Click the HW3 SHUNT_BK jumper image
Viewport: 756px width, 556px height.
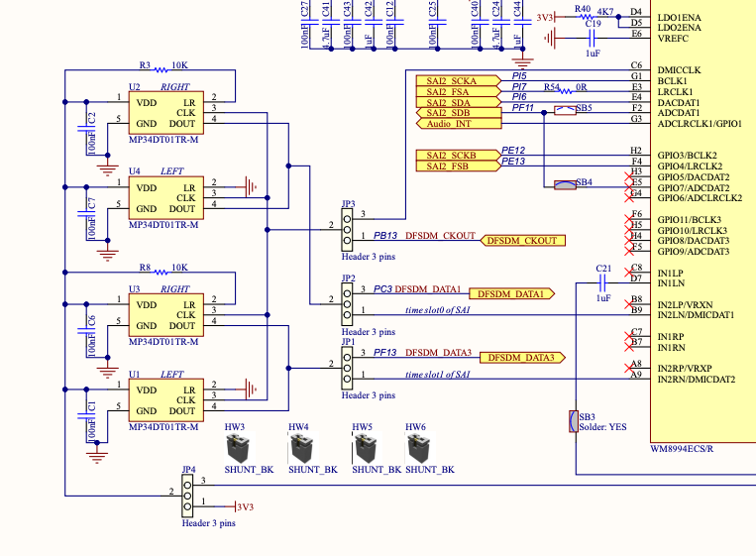pos(238,448)
